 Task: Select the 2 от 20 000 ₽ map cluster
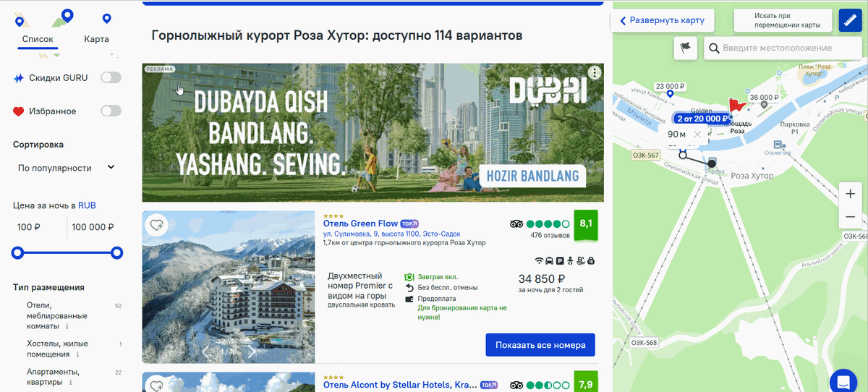click(700, 119)
